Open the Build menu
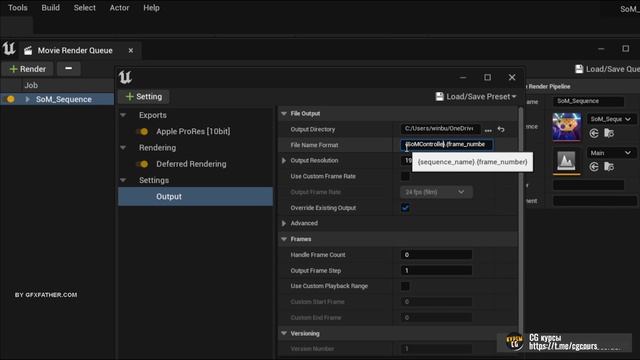The width and height of the screenshot is (640, 360). point(51,8)
